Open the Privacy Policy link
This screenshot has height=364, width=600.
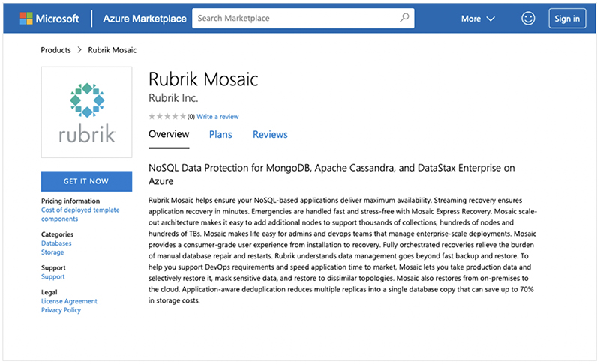[61, 310]
